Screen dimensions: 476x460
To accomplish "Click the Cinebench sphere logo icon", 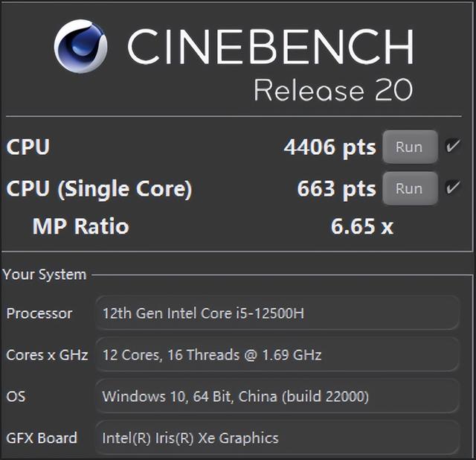I will click(81, 46).
